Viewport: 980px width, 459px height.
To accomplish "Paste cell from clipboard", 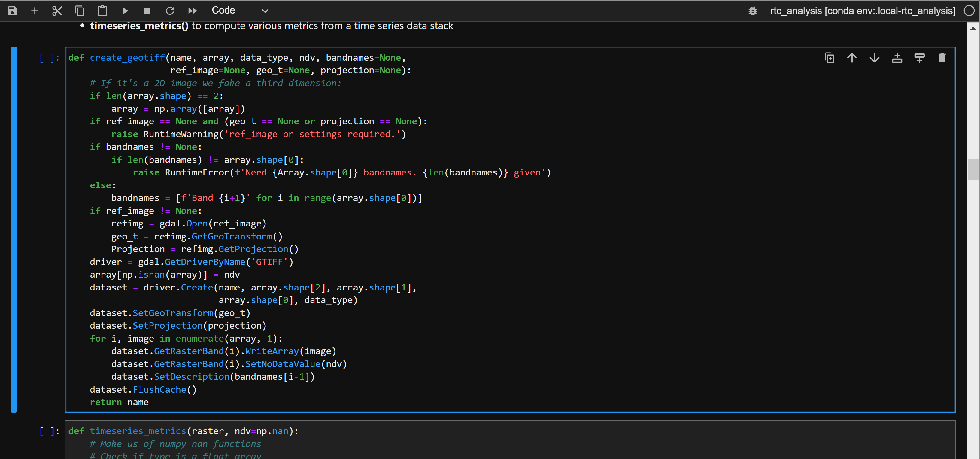I will click(x=102, y=11).
